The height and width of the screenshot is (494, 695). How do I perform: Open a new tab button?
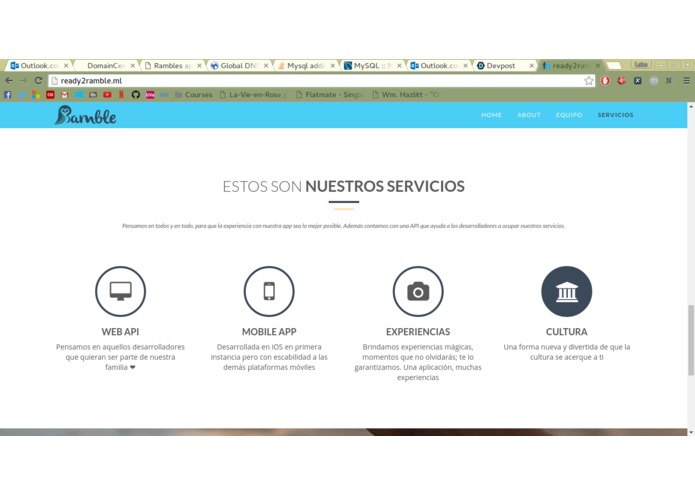click(x=614, y=66)
